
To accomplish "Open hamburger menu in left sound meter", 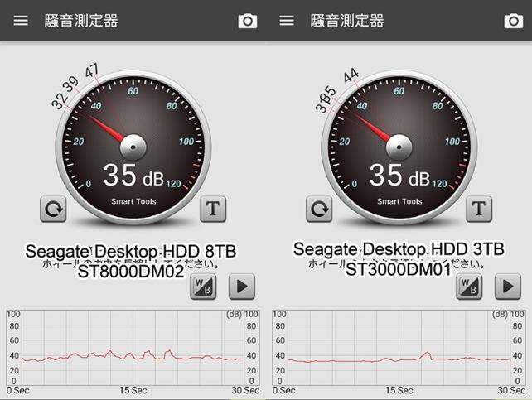I will [21, 21].
